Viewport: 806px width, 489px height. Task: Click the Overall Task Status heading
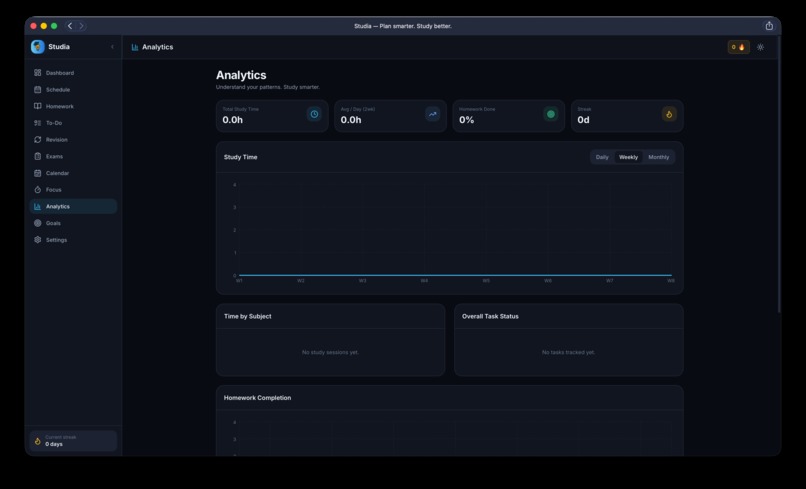pos(490,316)
